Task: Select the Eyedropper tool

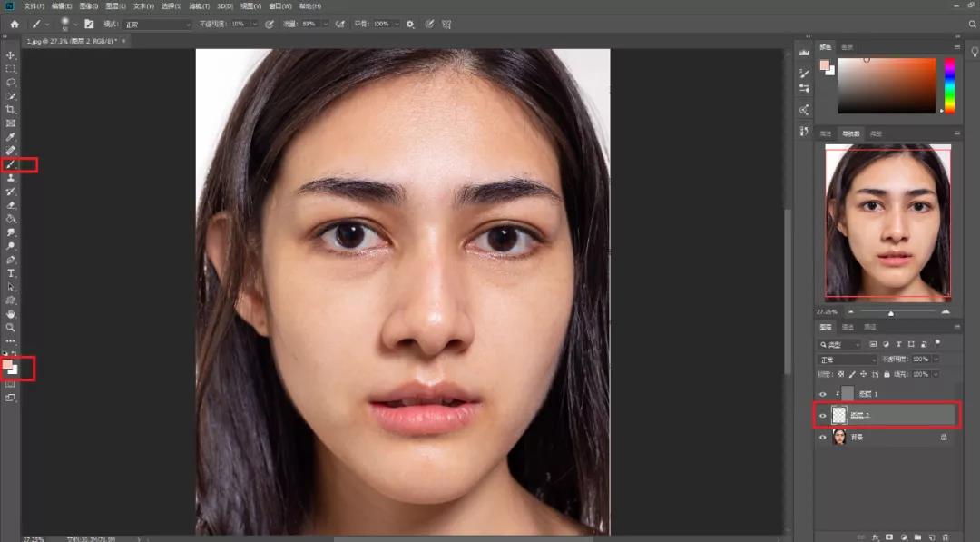Action: (11, 136)
